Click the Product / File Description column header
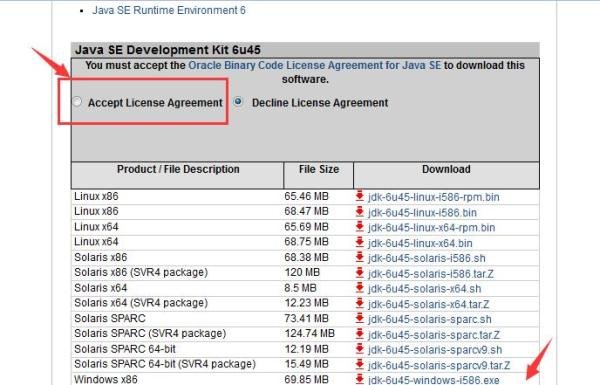 [178, 175]
